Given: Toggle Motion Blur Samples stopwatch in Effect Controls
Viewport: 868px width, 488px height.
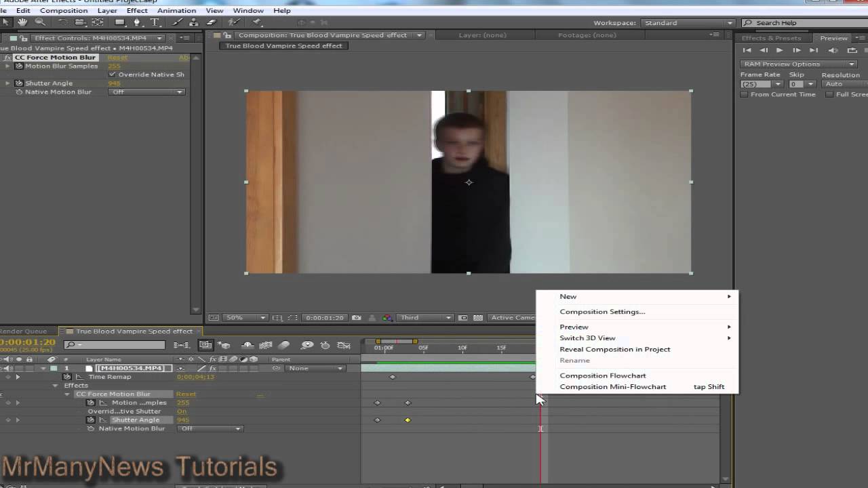Looking at the screenshot, I should 19,66.
